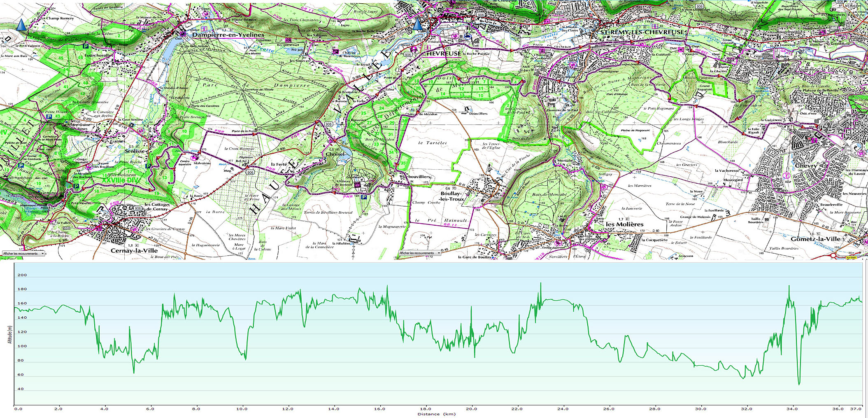Screen dimensions: 868x418
Task: Click '10.0' on the distance axis
Action: tap(242, 409)
